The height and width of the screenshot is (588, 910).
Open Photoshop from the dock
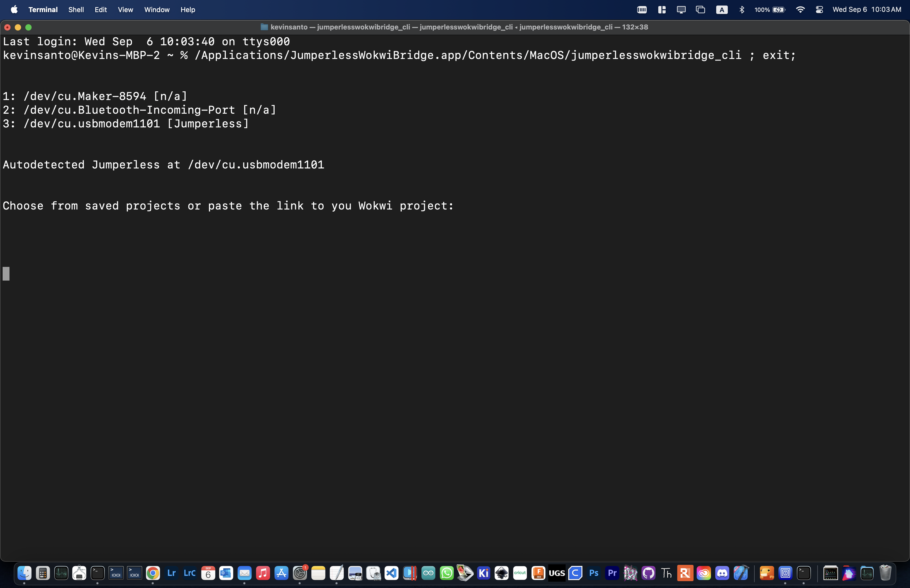pos(594,573)
